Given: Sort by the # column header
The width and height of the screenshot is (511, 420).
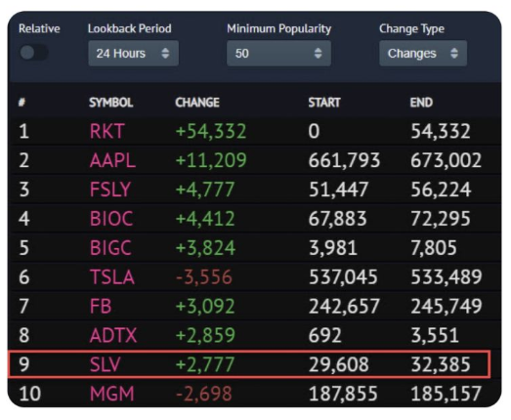Looking at the screenshot, I should 21,103.
